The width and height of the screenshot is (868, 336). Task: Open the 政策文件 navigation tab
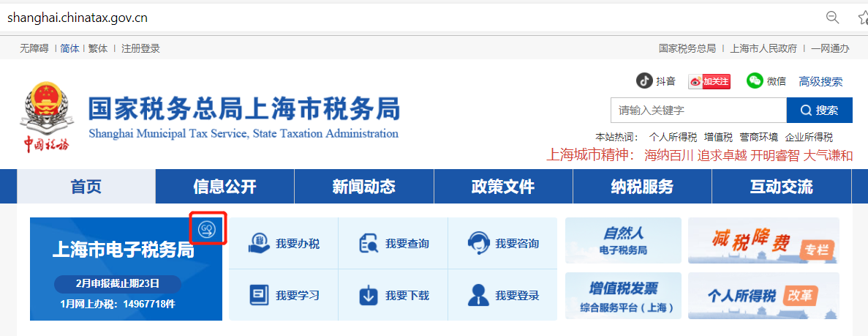point(502,187)
